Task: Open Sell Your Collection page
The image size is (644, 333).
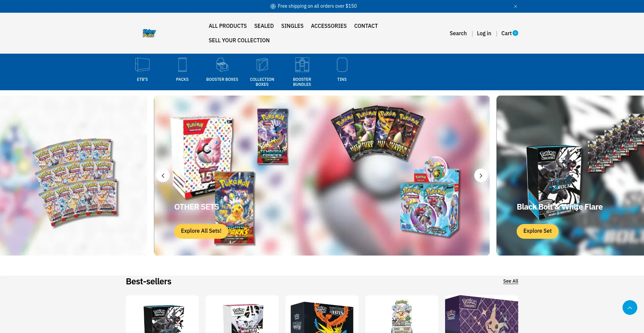Action: tap(239, 40)
